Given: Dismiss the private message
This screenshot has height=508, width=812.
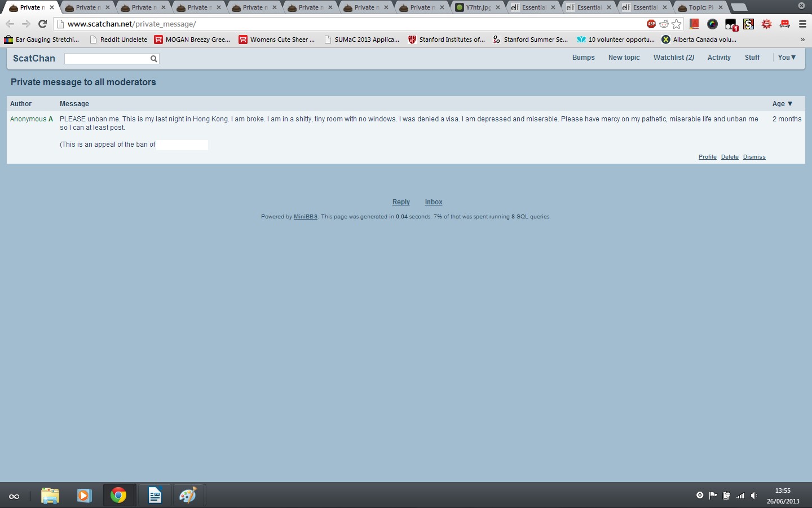Looking at the screenshot, I should tap(754, 157).
